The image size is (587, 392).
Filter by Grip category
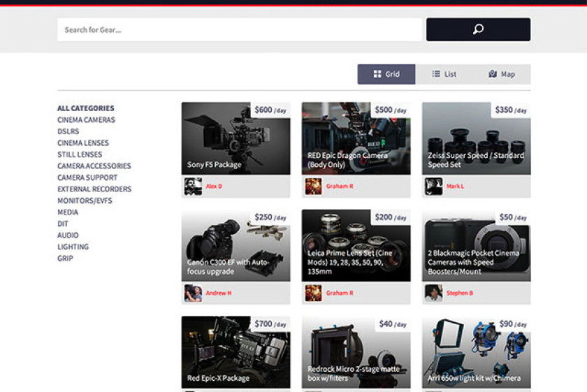pyautogui.click(x=65, y=259)
